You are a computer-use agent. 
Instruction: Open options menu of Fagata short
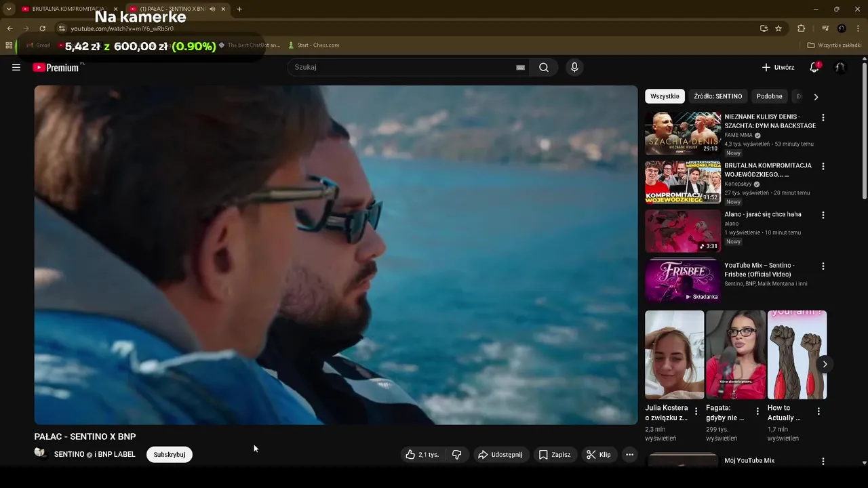(757, 411)
